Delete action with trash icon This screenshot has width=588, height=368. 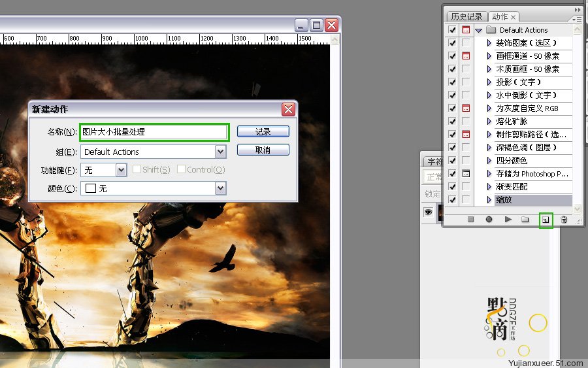pos(564,220)
